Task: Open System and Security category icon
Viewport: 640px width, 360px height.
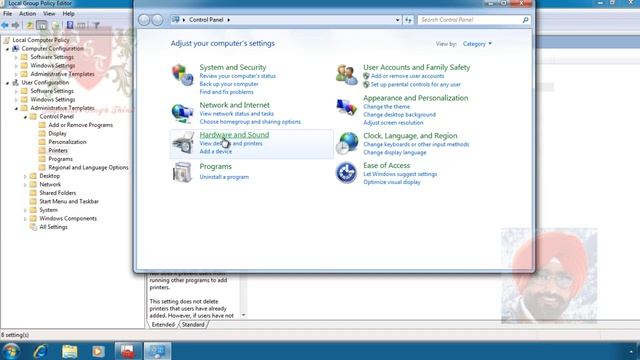Action: (x=182, y=75)
